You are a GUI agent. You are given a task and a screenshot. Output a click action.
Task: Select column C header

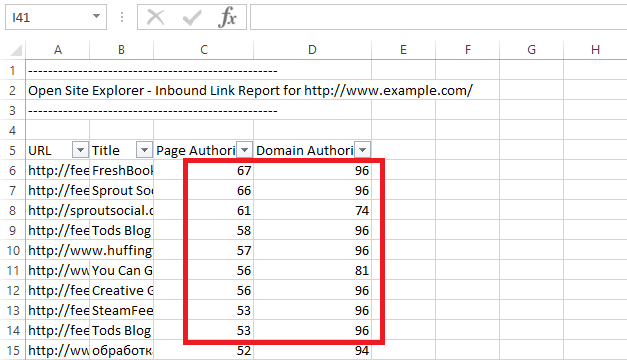[204, 50]
